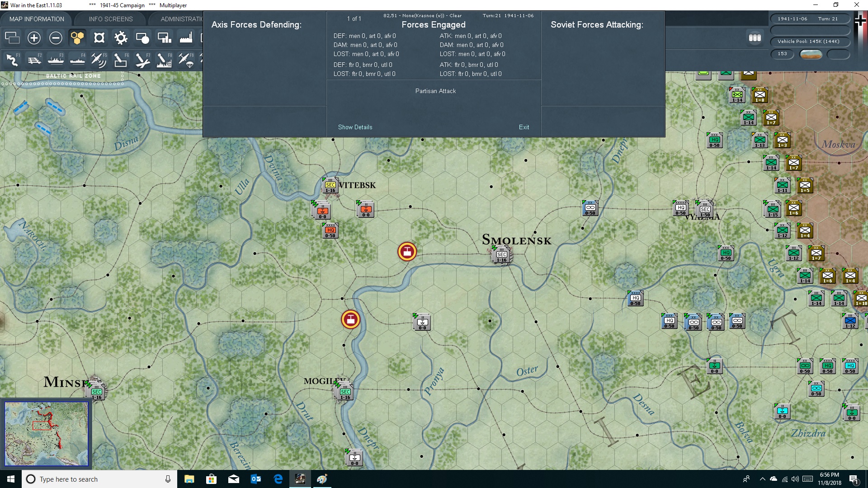Click the overlapping windows toolbar icon
The width and height of the screenshot is (868, 488).
[x=12, y=38]
